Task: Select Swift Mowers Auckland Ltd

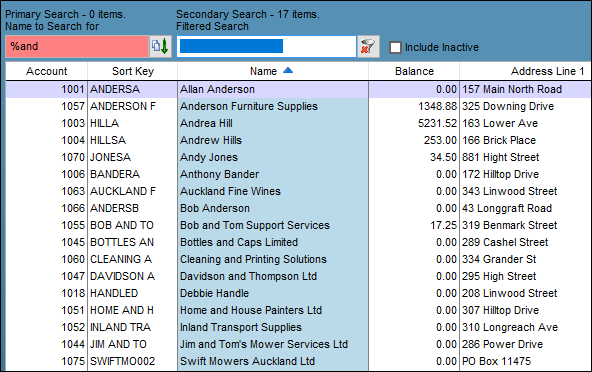Action: point(247,361)
